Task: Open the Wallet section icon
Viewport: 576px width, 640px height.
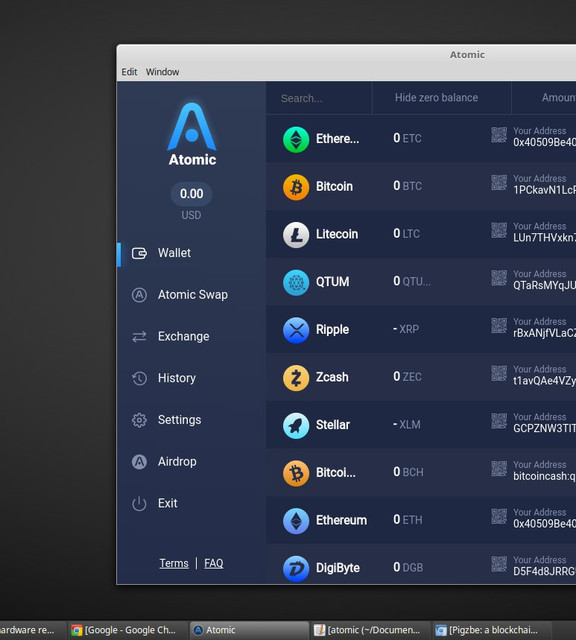Action: point(139,253)
